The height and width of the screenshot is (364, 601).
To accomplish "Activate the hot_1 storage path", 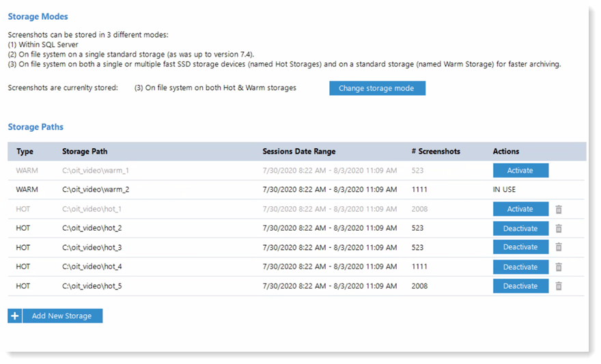I will [x=520, y=210].
